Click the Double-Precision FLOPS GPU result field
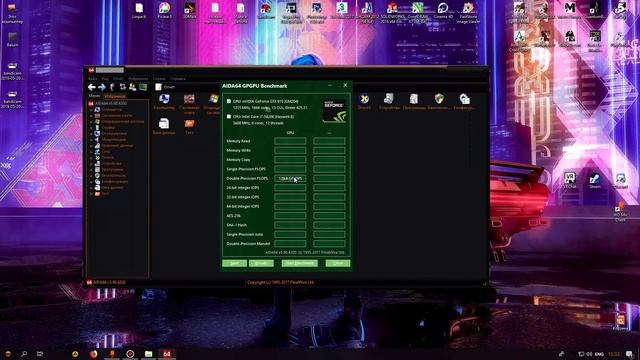Viewport: 640px width, 360px height. pyautogui.click(x=290, y=178)
